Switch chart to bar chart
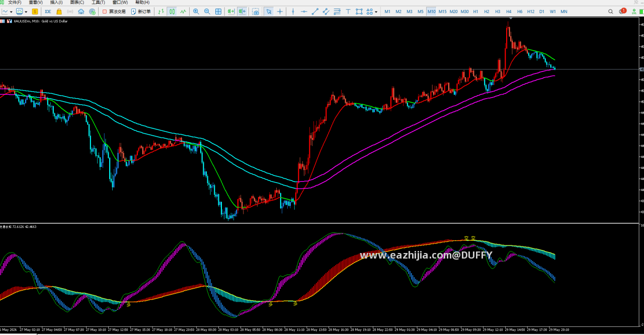Viewport: 644px width, 335px height. pos(161,12)
